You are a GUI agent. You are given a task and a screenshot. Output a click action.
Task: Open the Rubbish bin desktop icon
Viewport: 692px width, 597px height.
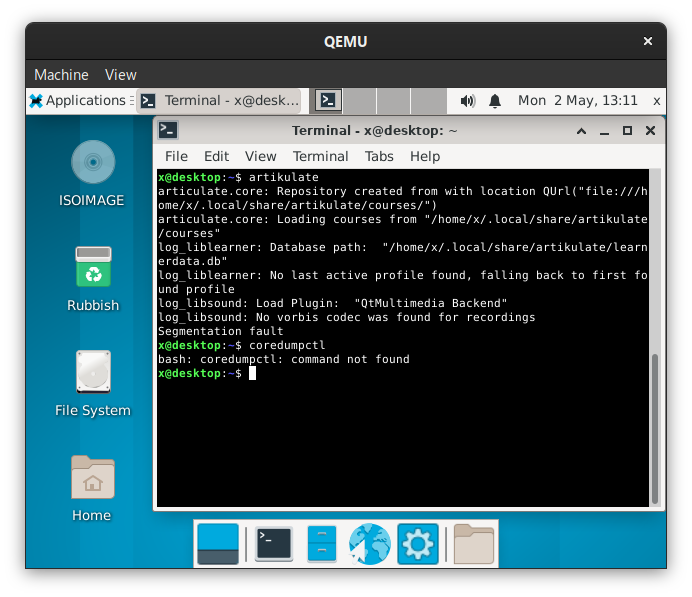pos(93,267)
